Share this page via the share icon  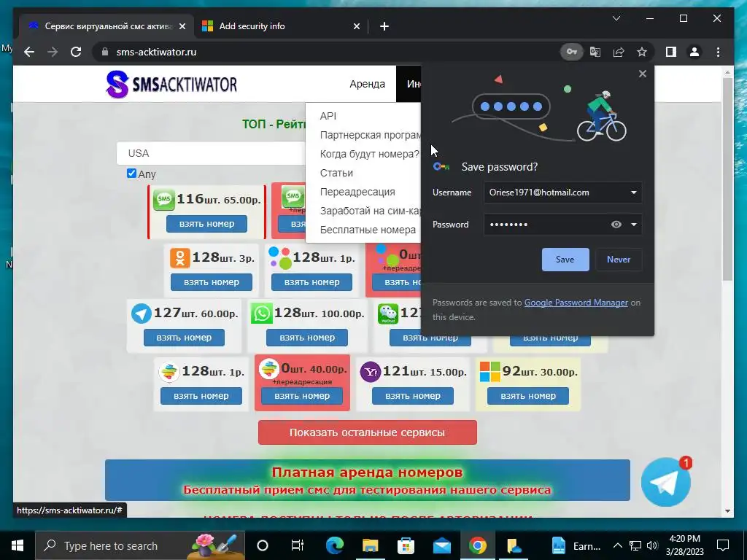[x=619, y=52]
